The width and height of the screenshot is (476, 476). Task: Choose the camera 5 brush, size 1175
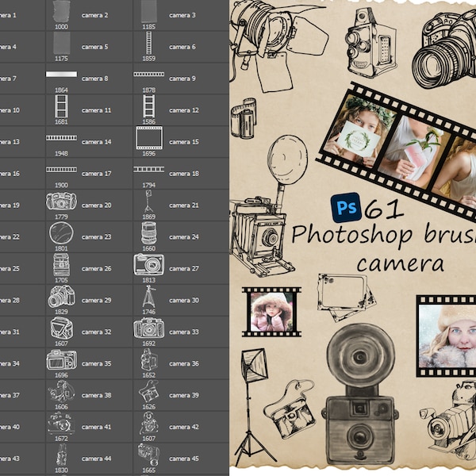[89, 47]
